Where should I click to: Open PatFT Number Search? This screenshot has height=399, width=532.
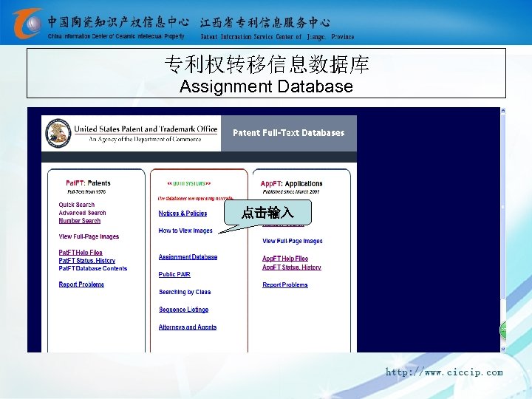pos(80,221)
